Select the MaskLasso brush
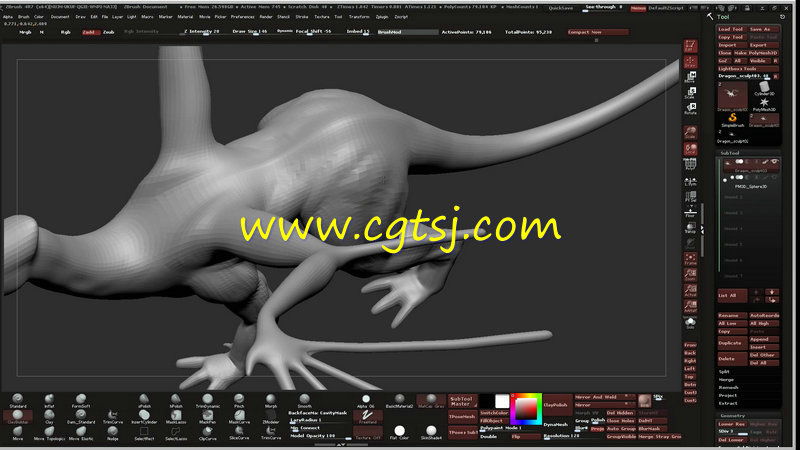 point(176,416)
